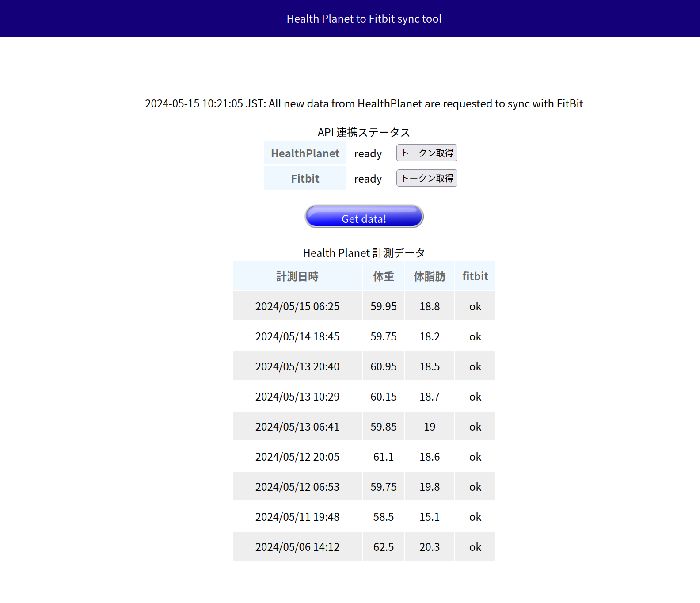700x603 pixels.
Task: Click ok status in the 2024/05/11 19:48 row
Action: coord(475,516)
